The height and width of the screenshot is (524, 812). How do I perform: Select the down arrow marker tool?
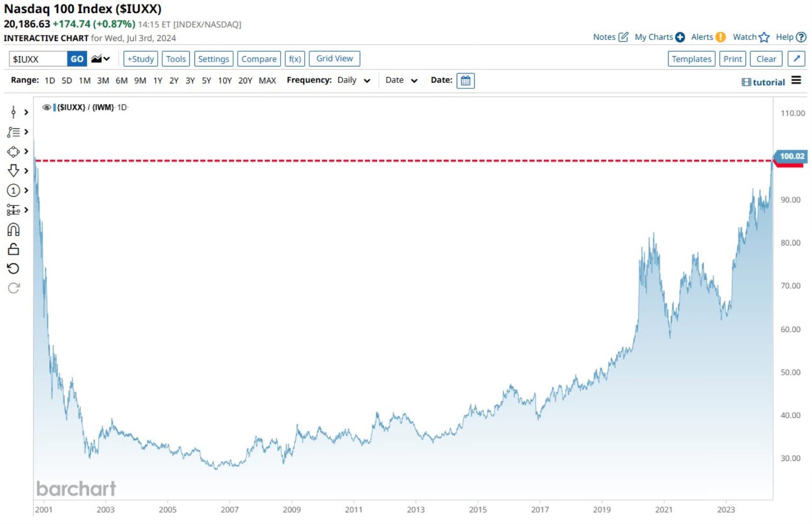[x=13, y=171]
